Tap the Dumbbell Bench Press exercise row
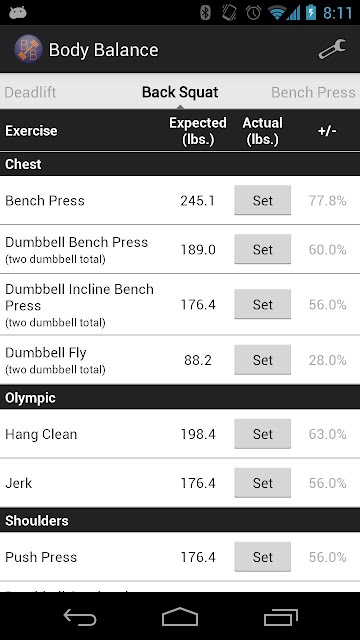 point(180,249)
